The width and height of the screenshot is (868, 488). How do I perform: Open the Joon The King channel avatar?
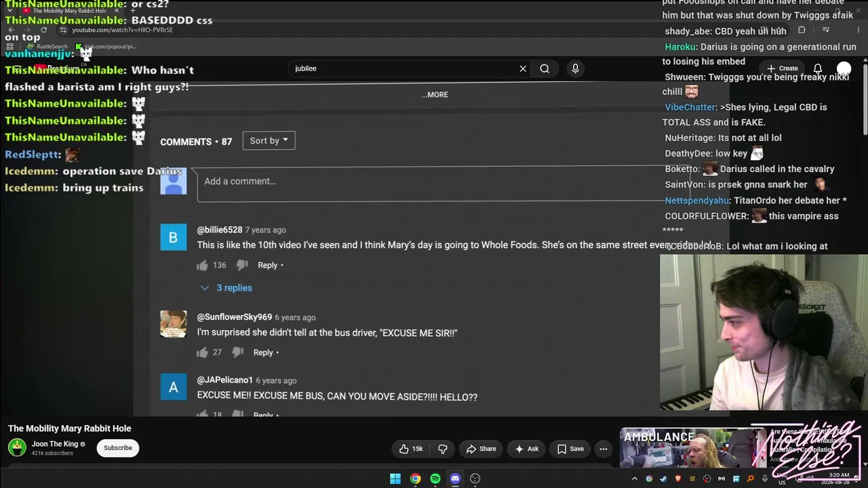click(x=17, y=447)
